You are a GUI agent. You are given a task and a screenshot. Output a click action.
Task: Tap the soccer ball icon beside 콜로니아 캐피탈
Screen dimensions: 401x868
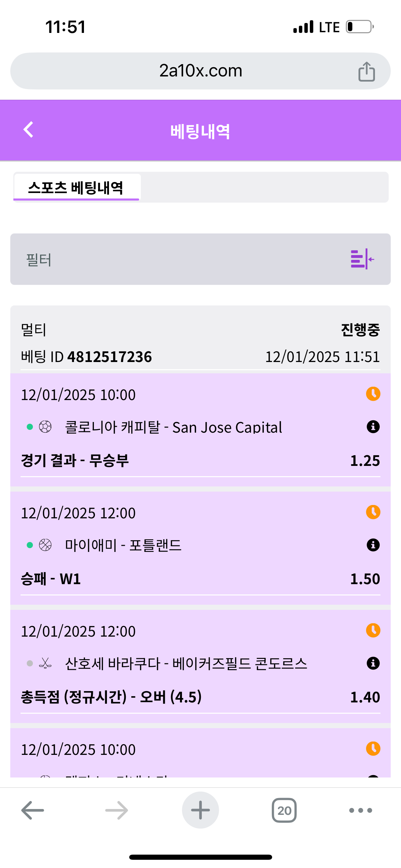coord(45,427)
